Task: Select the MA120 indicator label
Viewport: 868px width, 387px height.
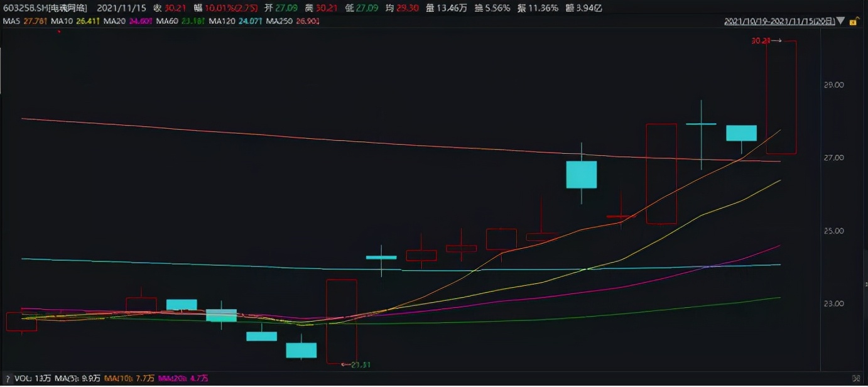Action: tap(225, 21)
